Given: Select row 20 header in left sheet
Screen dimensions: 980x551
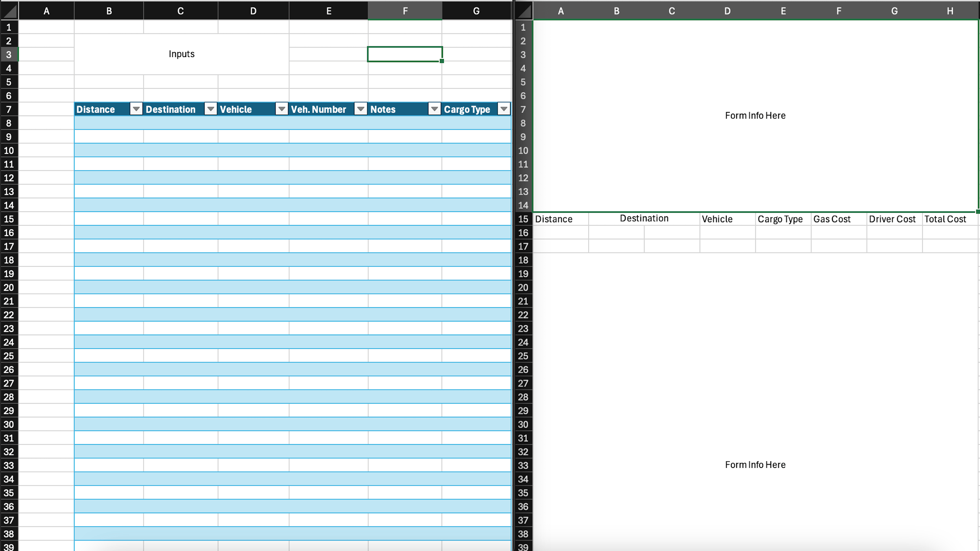Looking at the screenshot, I should (x=9, y=287).
